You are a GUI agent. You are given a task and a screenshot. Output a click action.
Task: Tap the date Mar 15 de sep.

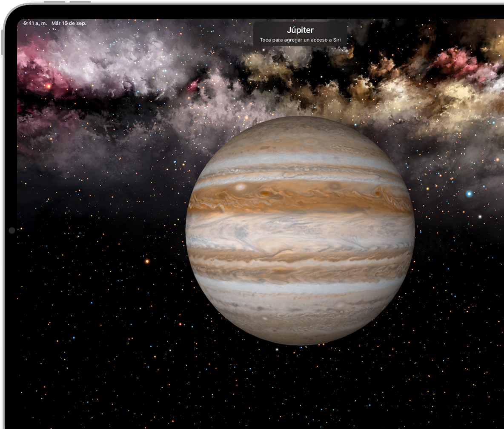69,23
